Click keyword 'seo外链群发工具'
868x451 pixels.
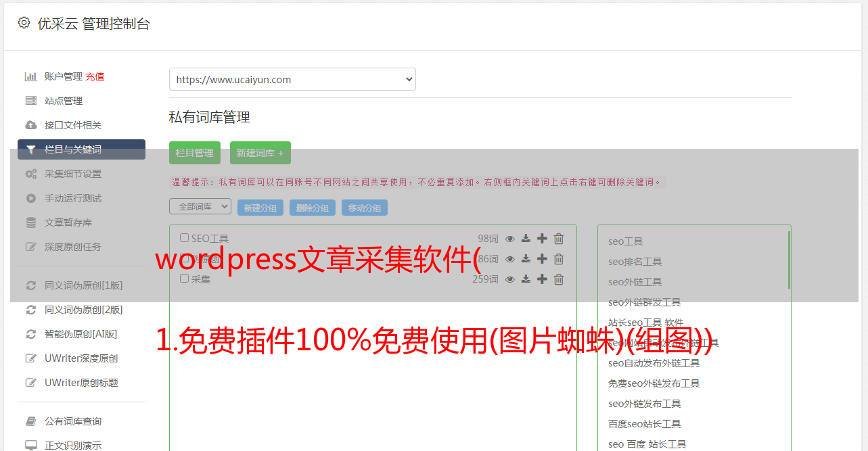click(644, 302)
